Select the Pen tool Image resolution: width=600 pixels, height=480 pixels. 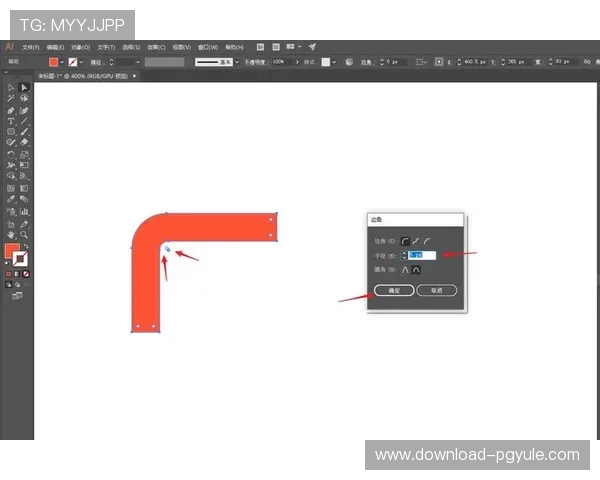tap(11, 109)
